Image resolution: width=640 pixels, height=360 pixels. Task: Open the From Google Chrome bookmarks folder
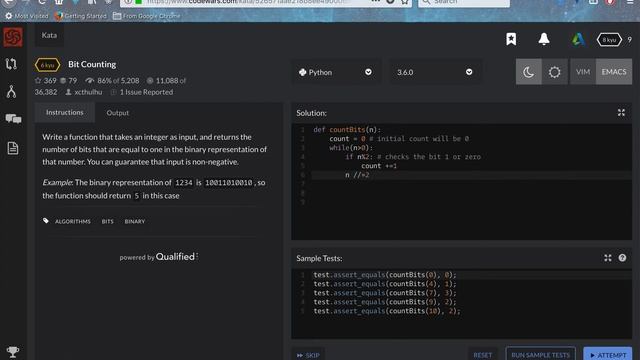tap(147, 16)
